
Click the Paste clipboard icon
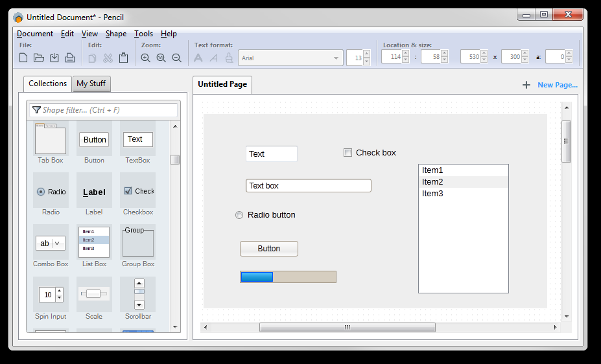[123, 58]
